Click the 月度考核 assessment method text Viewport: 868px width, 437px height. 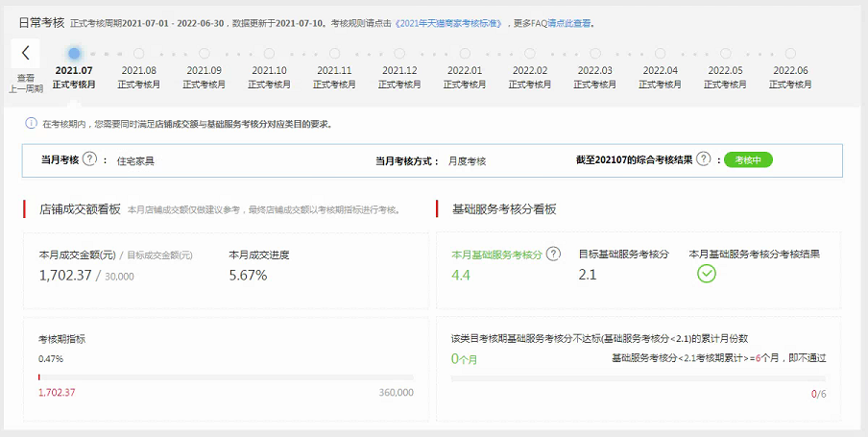pos(468,161)
